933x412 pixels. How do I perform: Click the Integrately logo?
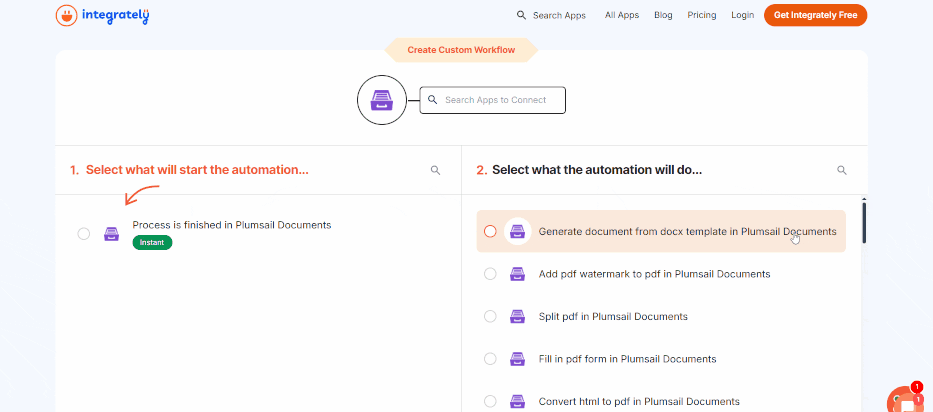[x=102, y=15]
